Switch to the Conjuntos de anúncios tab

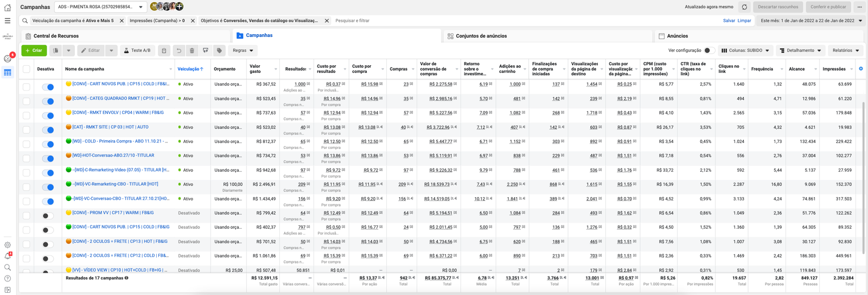coord(477,36)
